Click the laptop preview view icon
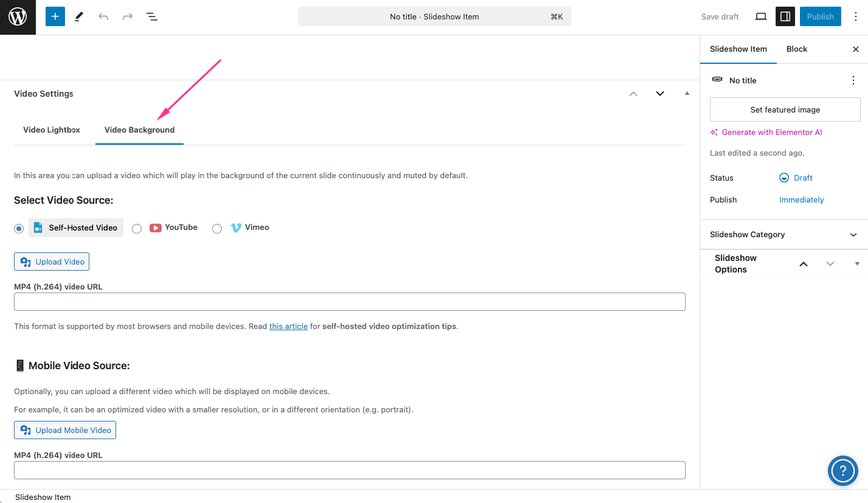This screenshot has height=503, width=868. point(760,16)
